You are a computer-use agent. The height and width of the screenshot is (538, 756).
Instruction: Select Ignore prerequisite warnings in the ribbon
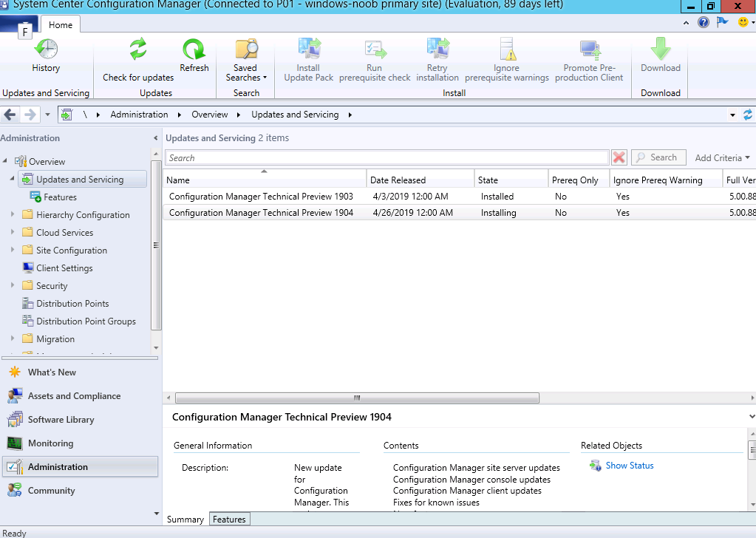click(x=507, y=61)
